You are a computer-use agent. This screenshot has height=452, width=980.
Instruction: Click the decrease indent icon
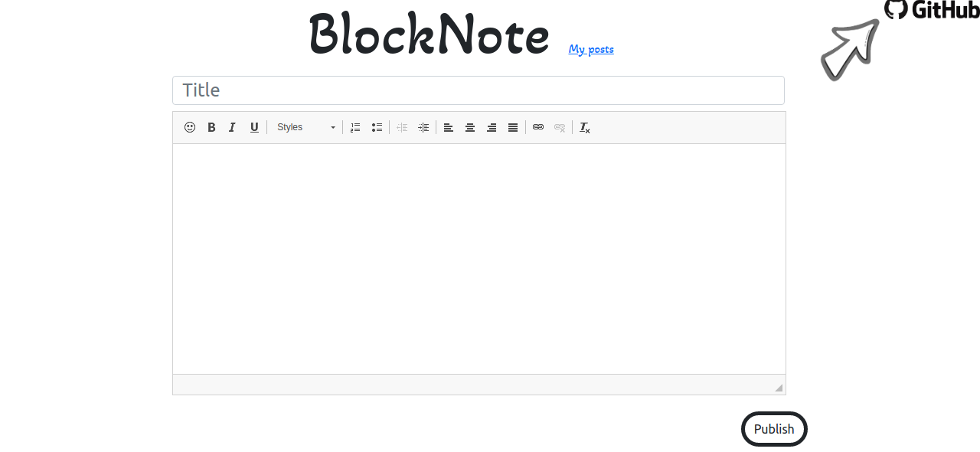[402, 127]
